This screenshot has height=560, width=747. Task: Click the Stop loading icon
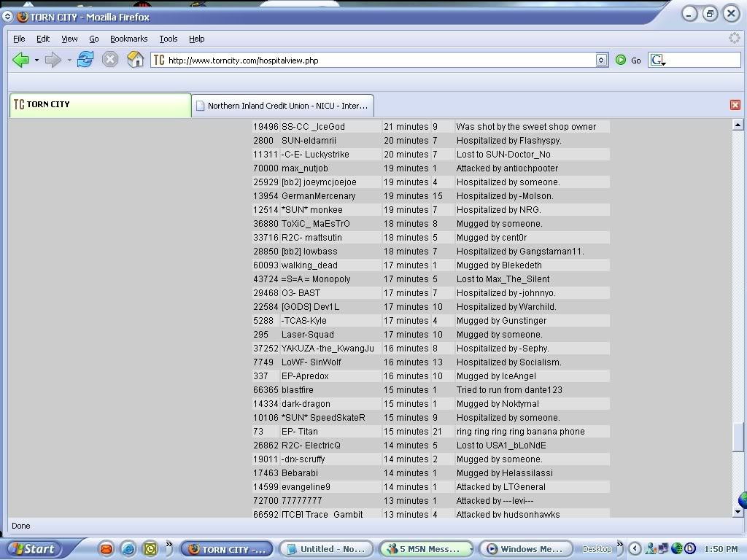click(x=110, y=61)
